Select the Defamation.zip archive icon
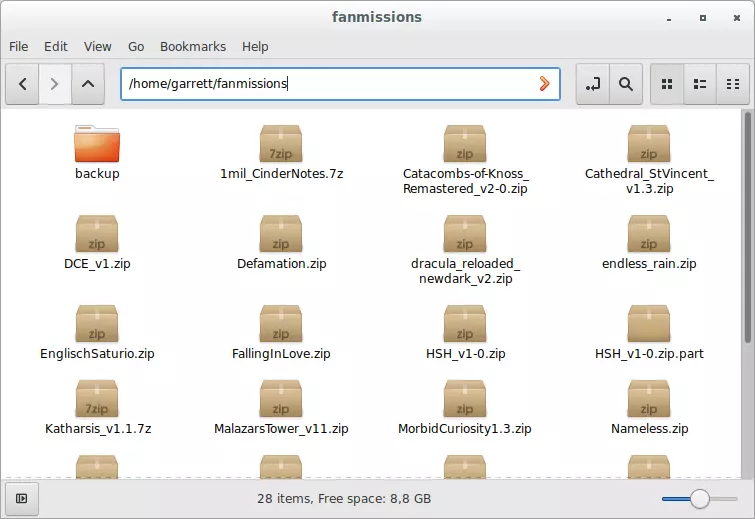Viewport: 755px width, 519px height. 281,234
